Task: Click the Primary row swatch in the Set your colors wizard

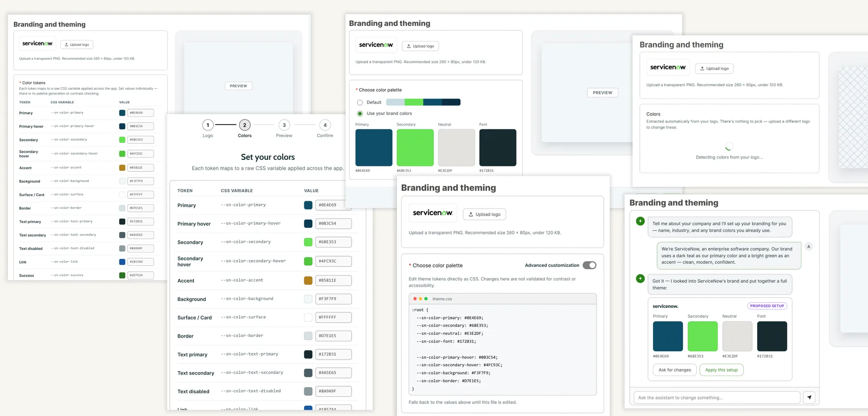Action: pyautogui.click(x=308, y=205)
